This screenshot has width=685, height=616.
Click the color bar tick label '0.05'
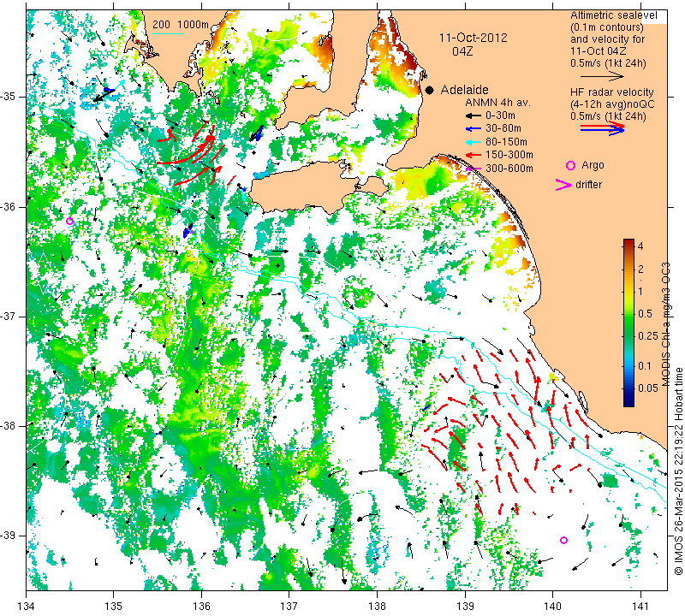click(x=647, y=388)
